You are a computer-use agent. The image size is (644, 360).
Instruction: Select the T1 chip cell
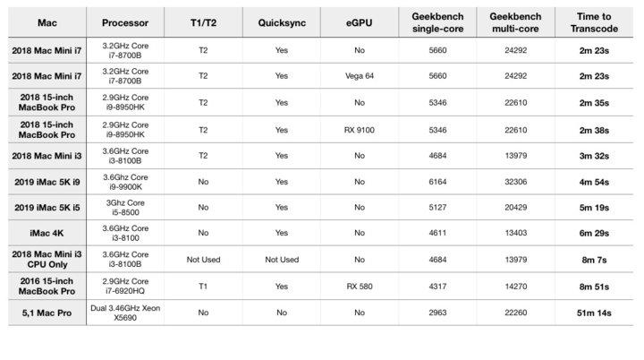pyautogui.click(x=205, y=287)
